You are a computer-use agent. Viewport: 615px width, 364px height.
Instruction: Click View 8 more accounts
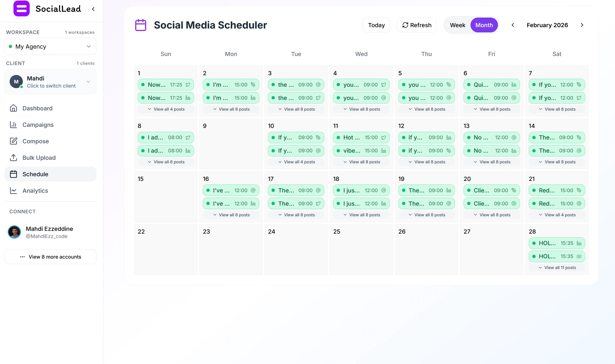pyautogui.click(x=51, y=257)
